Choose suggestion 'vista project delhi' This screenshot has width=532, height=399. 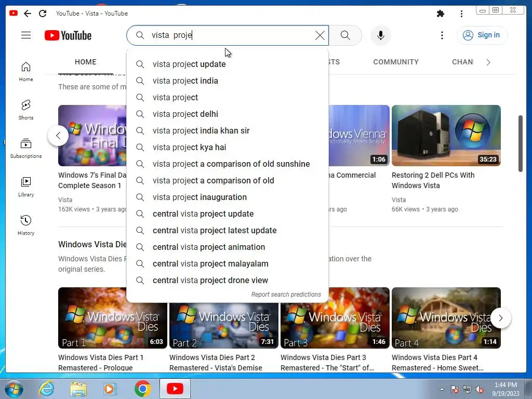228,114
